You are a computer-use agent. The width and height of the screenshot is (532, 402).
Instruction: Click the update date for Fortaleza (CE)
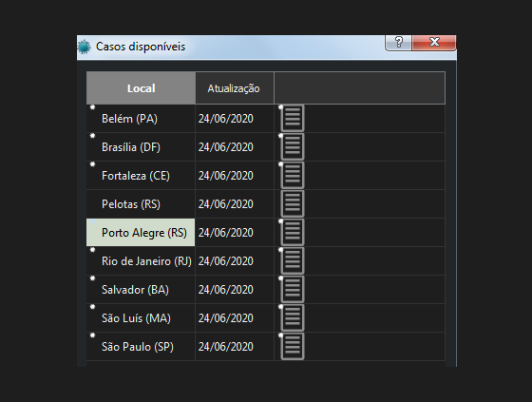[x=226, y=176]
